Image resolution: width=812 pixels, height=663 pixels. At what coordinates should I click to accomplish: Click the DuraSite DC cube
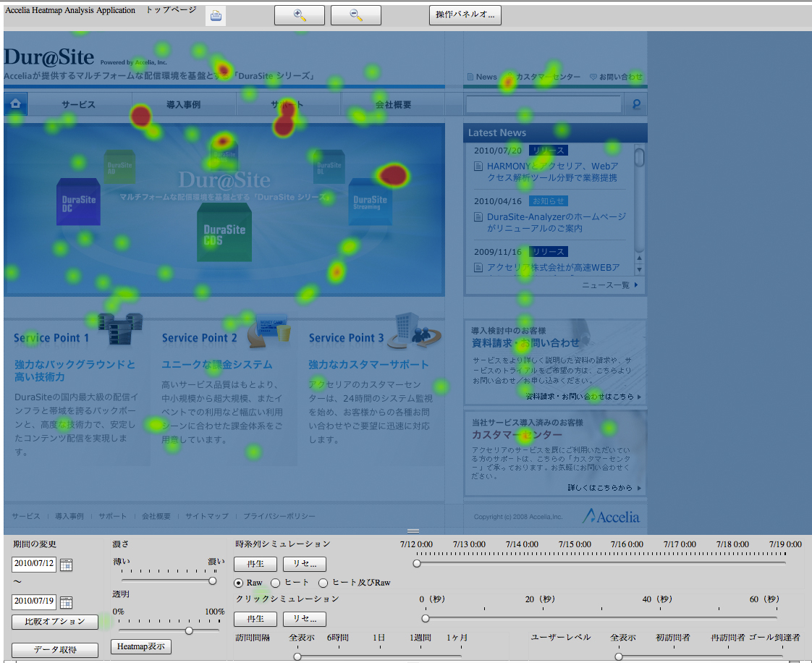tap(78, 201)
